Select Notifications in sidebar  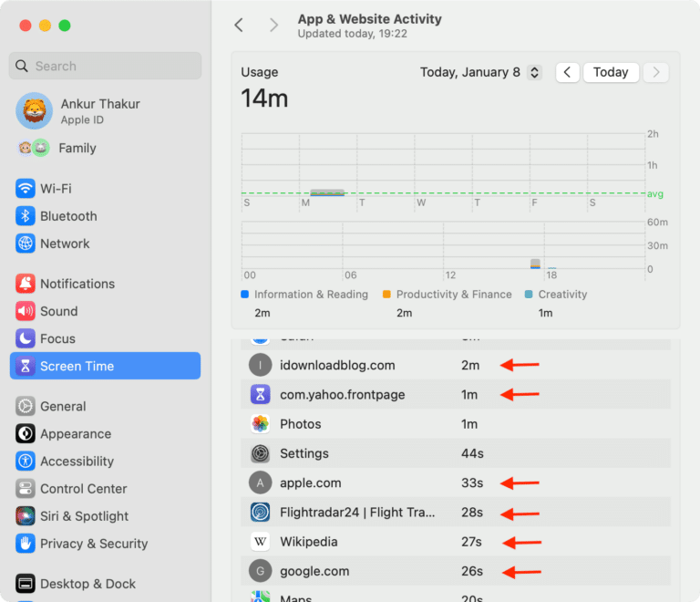(x=105, y=284)
